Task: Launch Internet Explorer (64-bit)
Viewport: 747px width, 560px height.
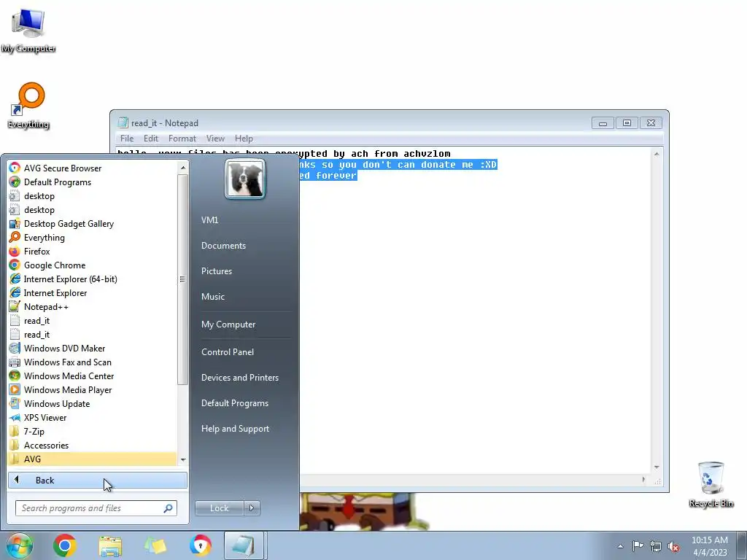Action: (x=92, y=279)
